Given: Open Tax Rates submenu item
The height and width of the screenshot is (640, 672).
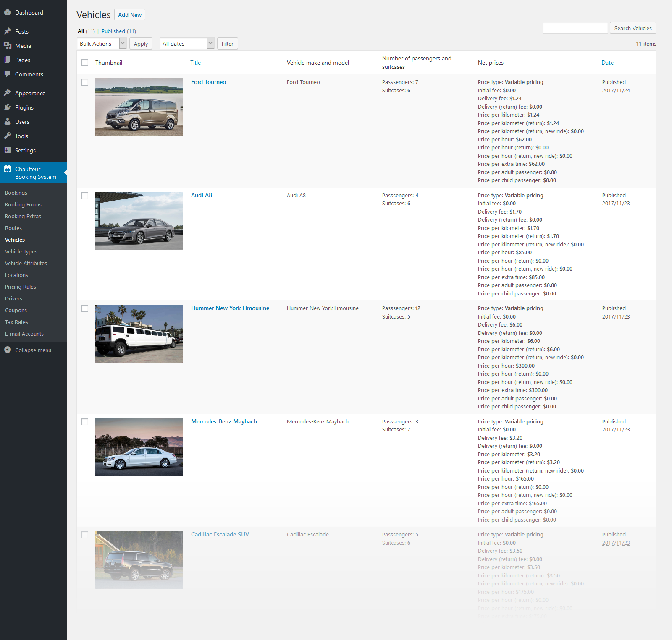Looking at the screenshot, I should click(x=17, y=322).
